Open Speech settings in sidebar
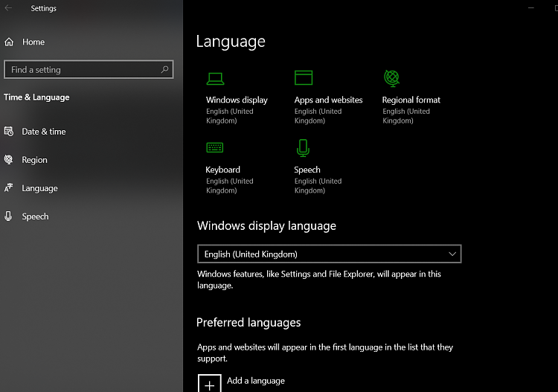Image resolution: width=558 pixels, height=392 pixels. tap(35, 216)
